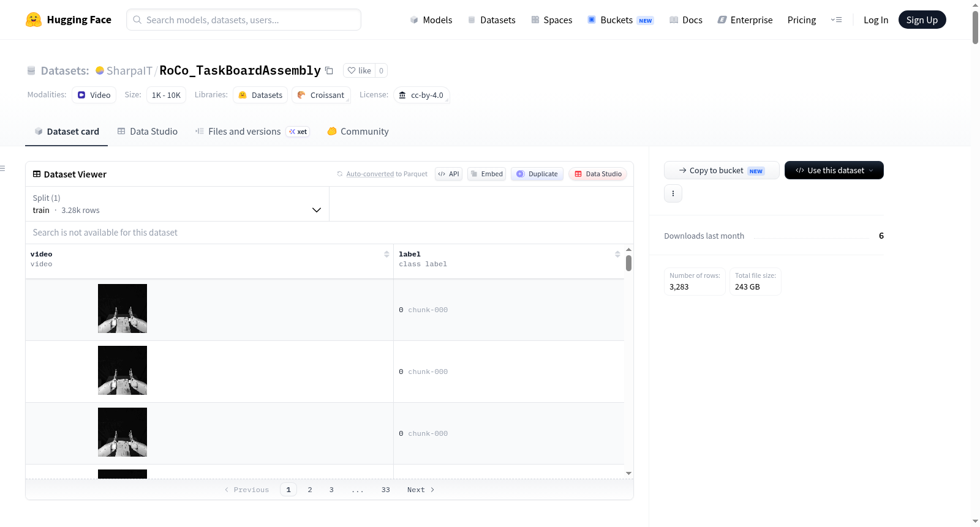This screenshot has width=980, height=527.
Task: Open the Auto-converted to Parquet link
Action: (386, 174)
